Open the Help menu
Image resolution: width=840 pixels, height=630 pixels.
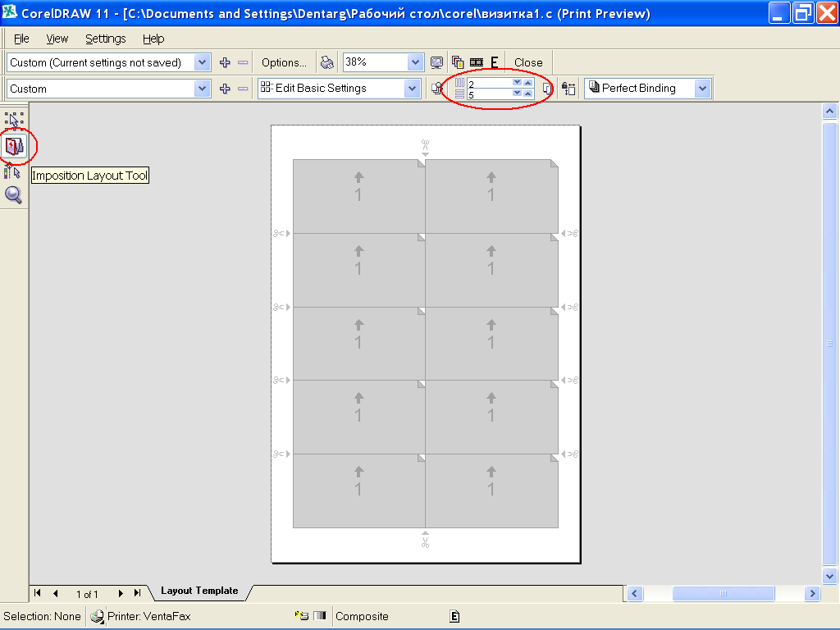pyautogui.click(x=153, y=39)
